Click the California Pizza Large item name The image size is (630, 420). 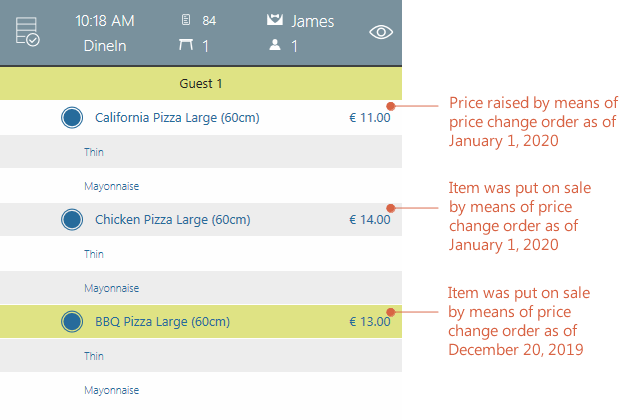177,118
